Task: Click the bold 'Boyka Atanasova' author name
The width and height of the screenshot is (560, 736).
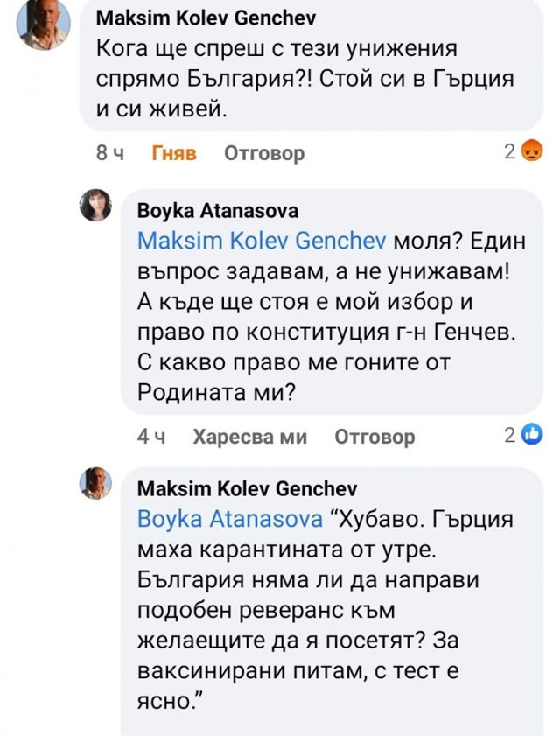Action: tap(218, 210)
